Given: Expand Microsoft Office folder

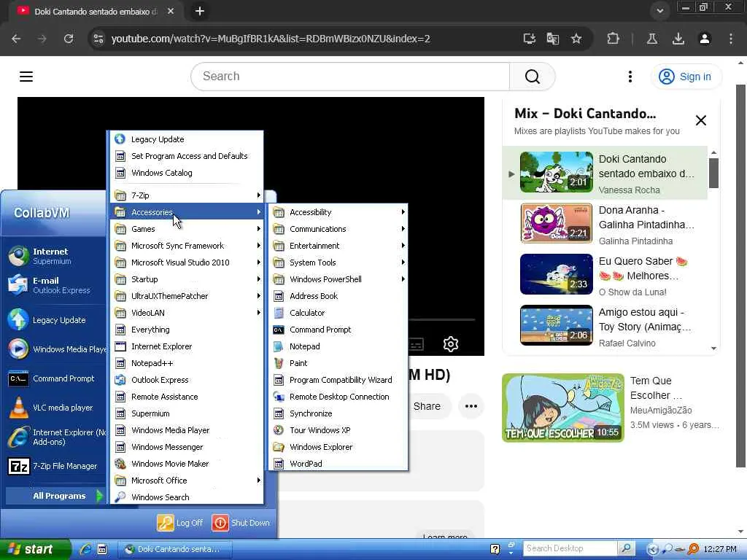Looking at the screenshot, I should [x=187, y=481].
